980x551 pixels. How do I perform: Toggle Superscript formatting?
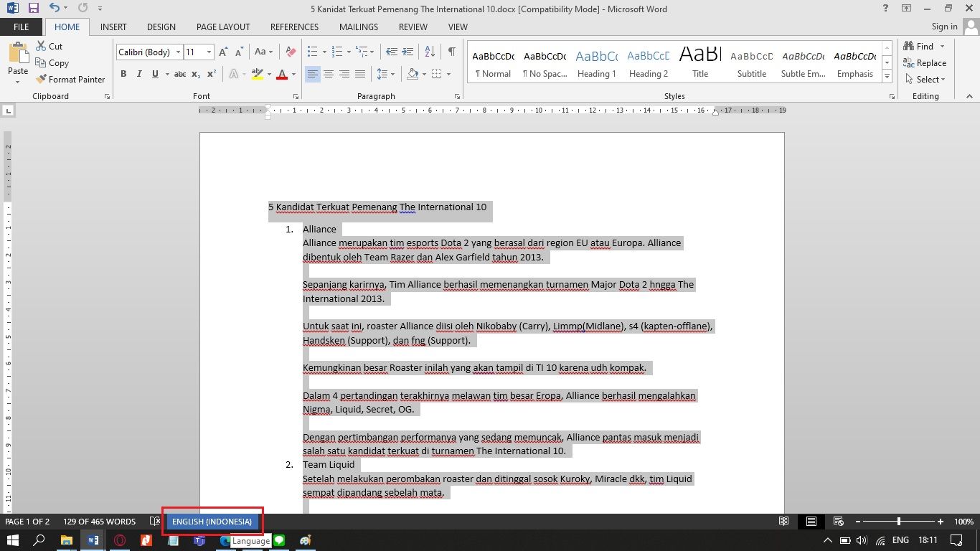(x=211, y=74)
